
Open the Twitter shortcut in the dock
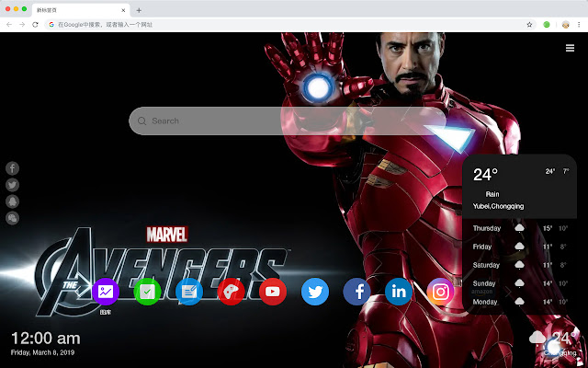click(x=315, y=292)
